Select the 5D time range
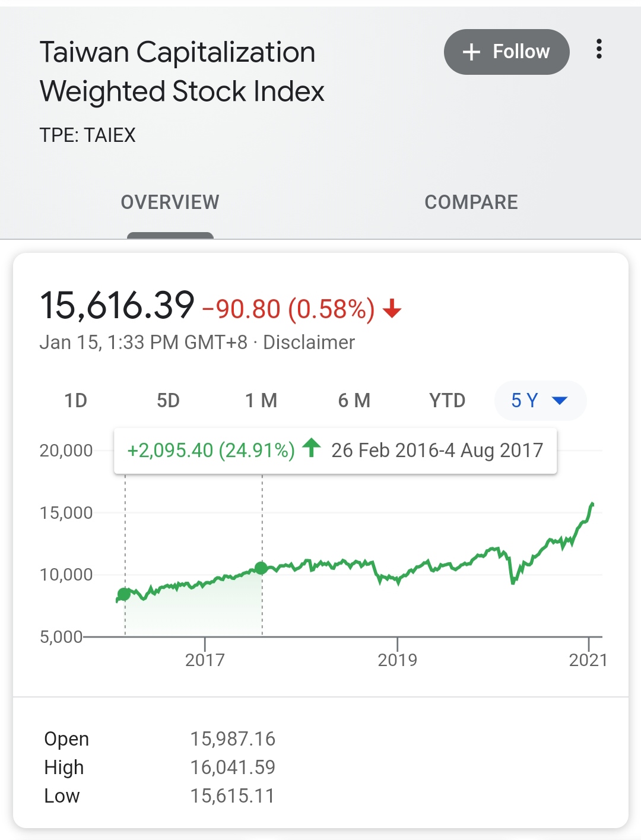The height and width of the screenshot is (840, 641). tap(168, 401)
